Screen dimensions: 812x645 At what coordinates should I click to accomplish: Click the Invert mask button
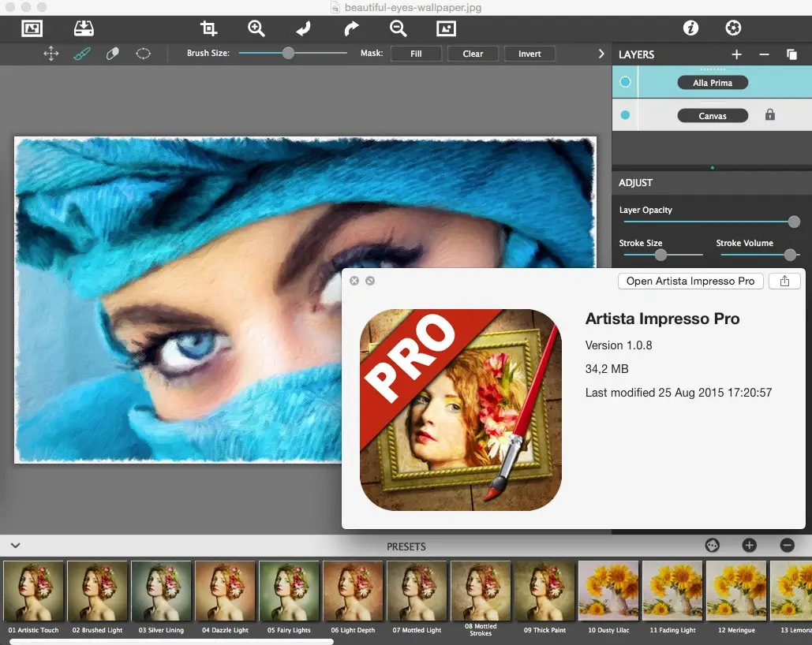529,54
